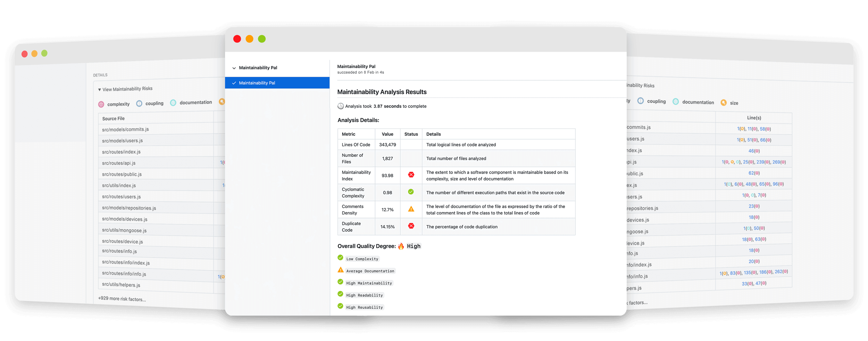Image resolution: width=868 pixels, height=341 pixels.
Task: Click the documentation icon in the right window
Action: point(676,102)
